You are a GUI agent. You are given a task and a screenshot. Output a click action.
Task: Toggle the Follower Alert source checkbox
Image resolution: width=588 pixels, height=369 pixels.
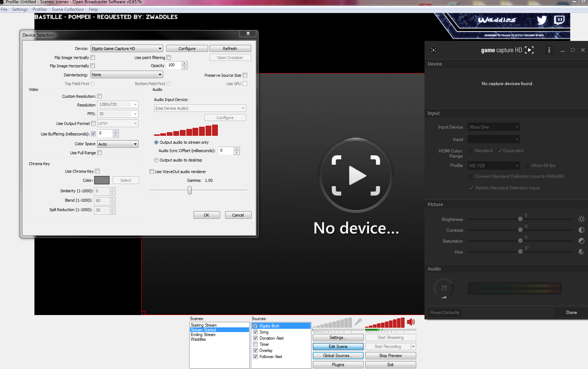tap(256, 357)
